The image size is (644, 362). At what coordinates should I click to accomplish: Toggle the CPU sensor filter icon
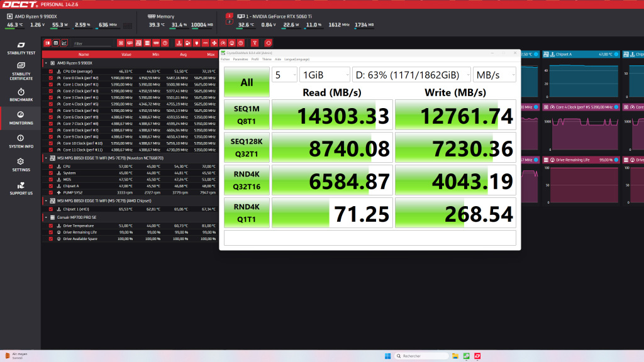121,43
